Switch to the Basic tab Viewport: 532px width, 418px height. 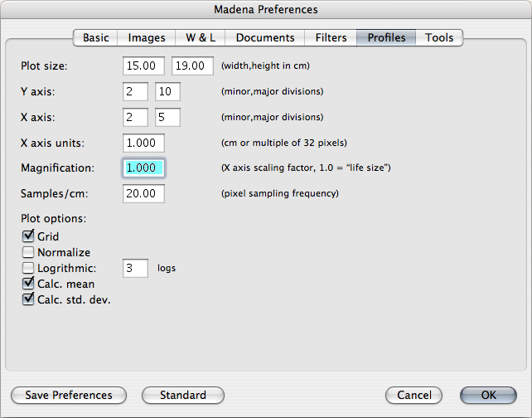tap(95, 37)
